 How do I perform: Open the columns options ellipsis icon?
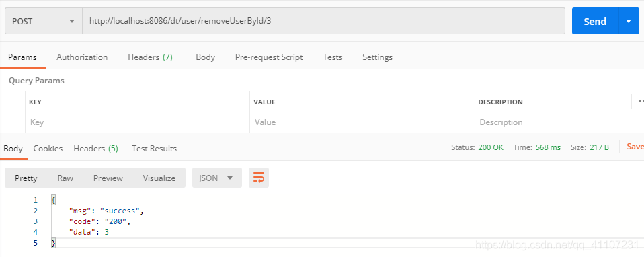coord(640,101)
